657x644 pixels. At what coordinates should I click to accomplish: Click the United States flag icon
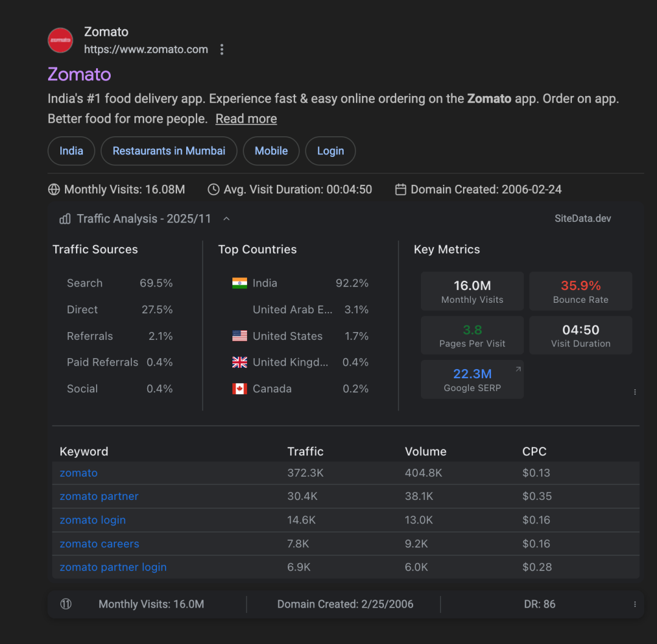tap(239, 336)
